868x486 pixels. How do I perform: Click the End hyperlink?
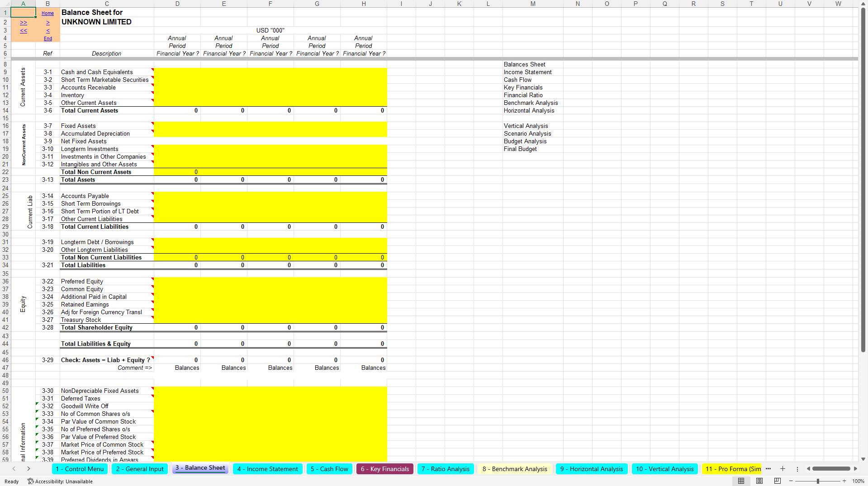click(48, 38)
